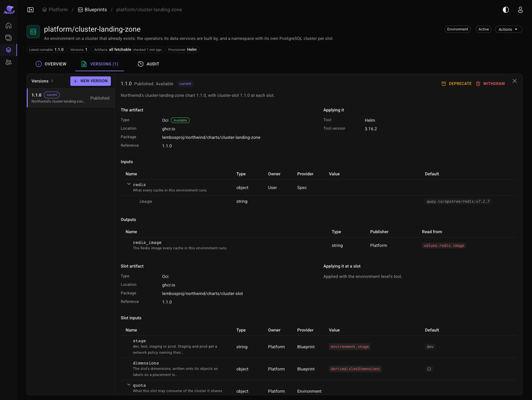Collapse the redis input row
The image size is (532, 400).
pyautogui.click(x=129, y=184)
